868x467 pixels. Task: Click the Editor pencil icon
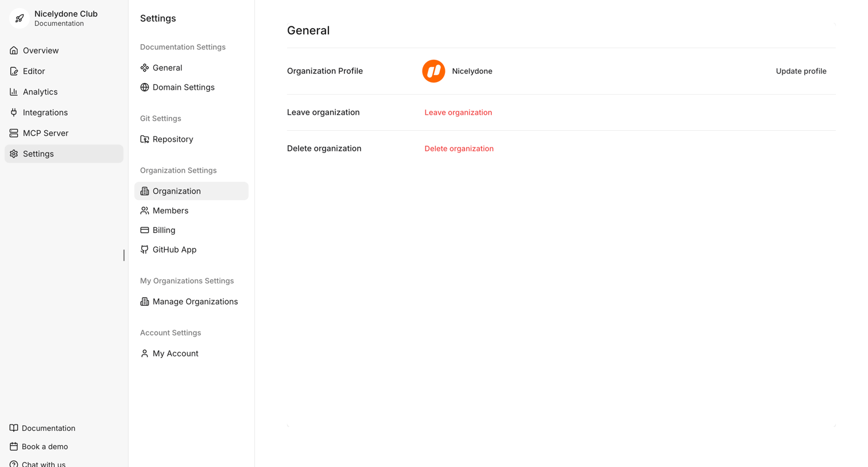pyautogui.click(x=14, y=71)
